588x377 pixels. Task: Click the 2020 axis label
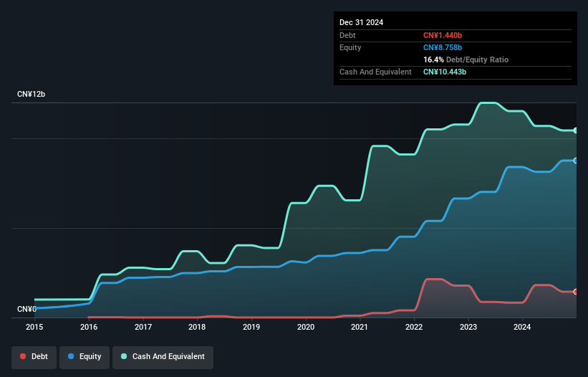pos(306,327)
